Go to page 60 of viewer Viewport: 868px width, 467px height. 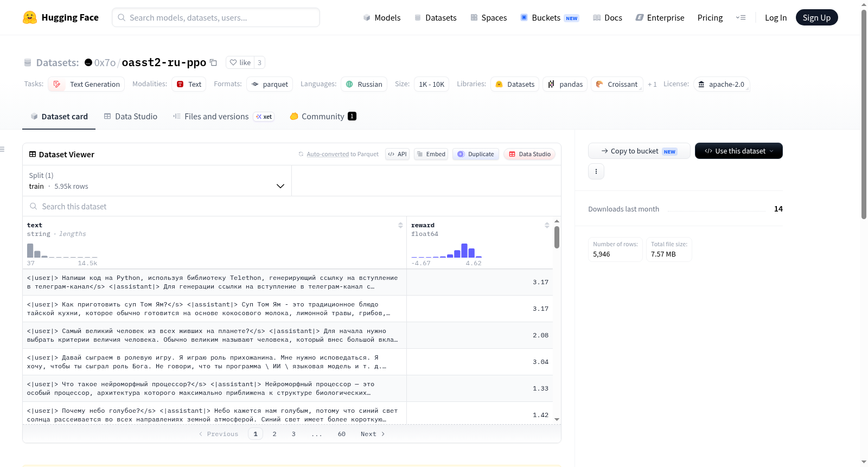342,434
